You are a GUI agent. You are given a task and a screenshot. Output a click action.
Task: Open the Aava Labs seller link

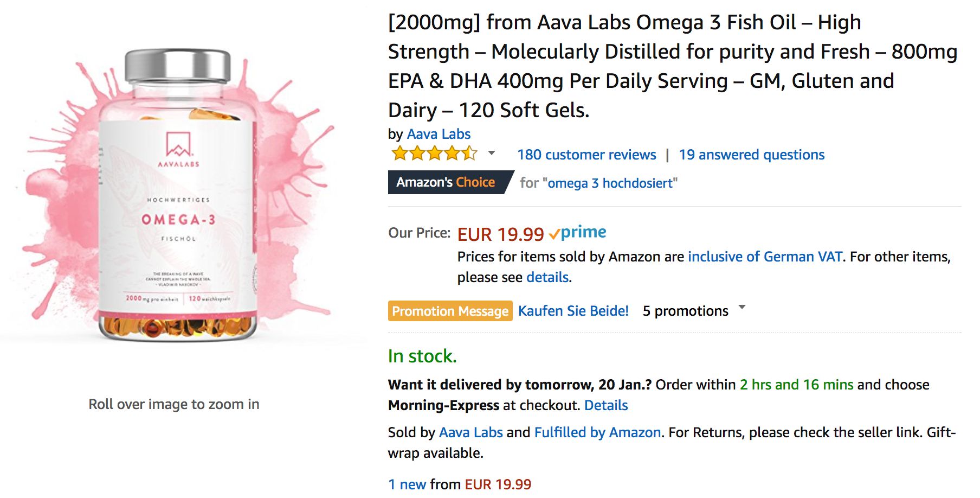pos(470,432)
